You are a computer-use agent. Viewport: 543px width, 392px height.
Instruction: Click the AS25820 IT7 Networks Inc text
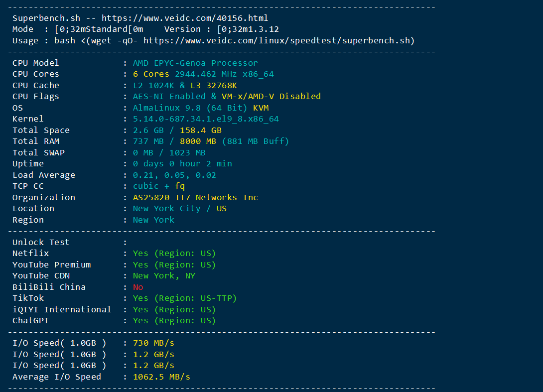(x=195, y=197)
